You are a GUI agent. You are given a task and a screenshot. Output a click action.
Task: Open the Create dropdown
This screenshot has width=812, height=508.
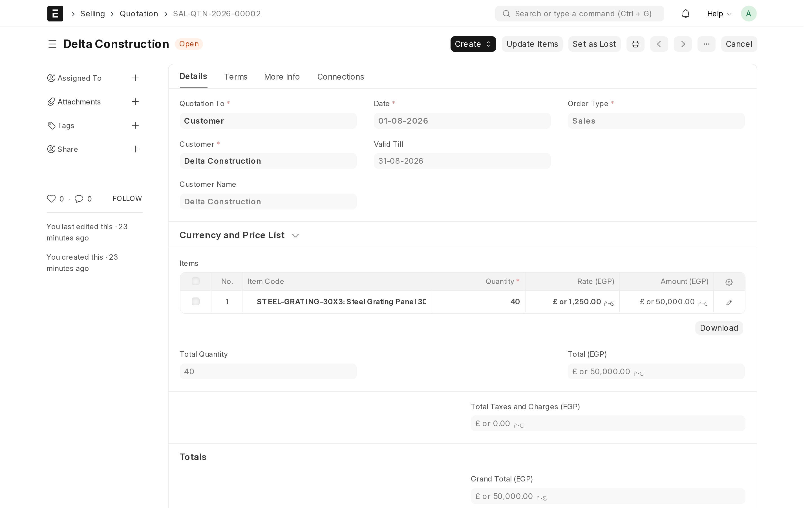473,44
